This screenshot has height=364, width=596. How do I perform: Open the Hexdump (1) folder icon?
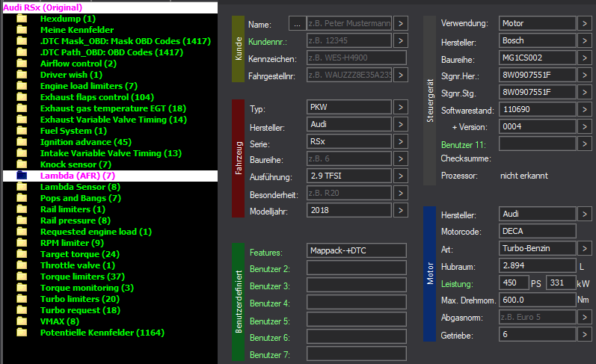click(x=22, y=19)
